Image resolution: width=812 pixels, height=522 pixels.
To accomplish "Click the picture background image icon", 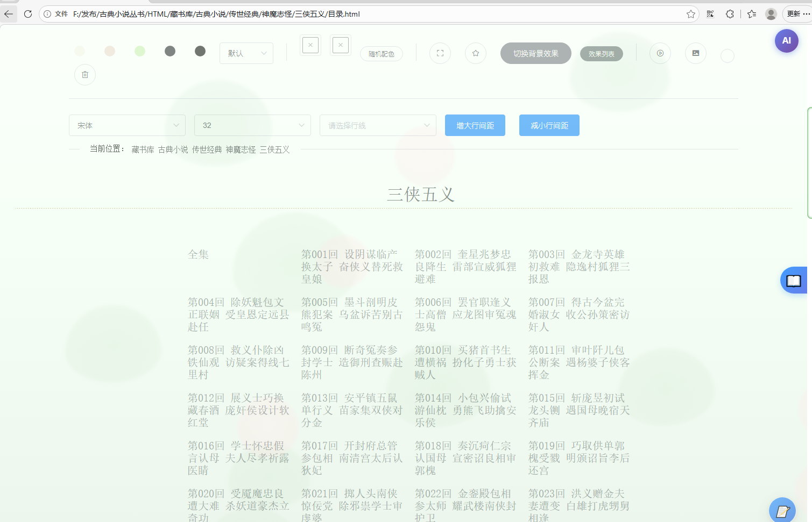I will pyautogui.click(x=696, y=53).
